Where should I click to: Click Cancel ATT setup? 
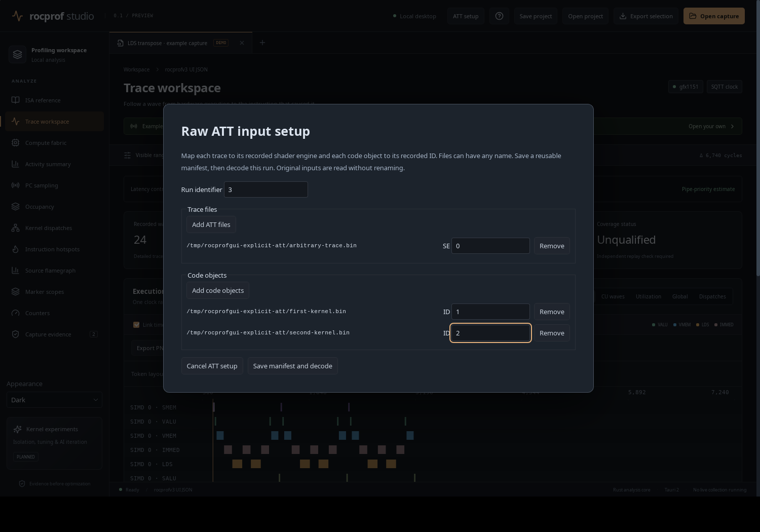tap(212, 366)
